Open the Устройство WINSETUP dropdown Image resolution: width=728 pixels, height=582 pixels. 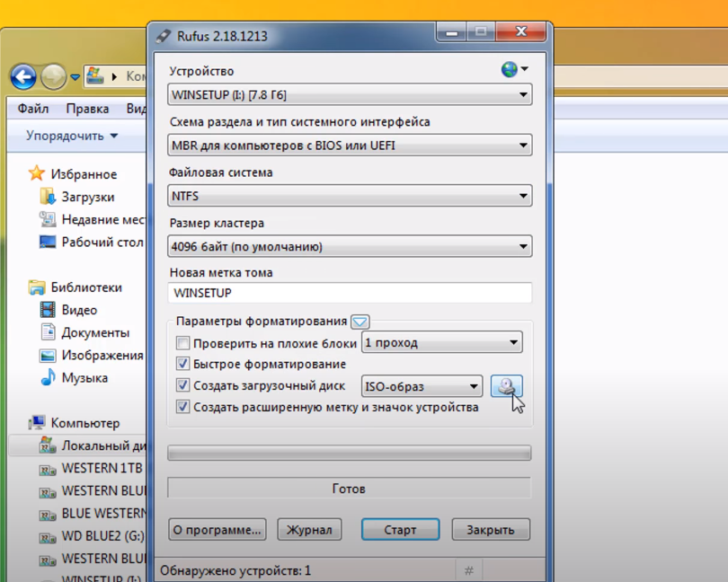point(350,94)
